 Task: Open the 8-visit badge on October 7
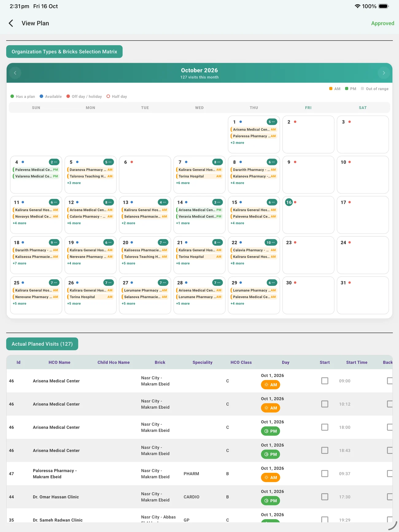tap(217, 162)
